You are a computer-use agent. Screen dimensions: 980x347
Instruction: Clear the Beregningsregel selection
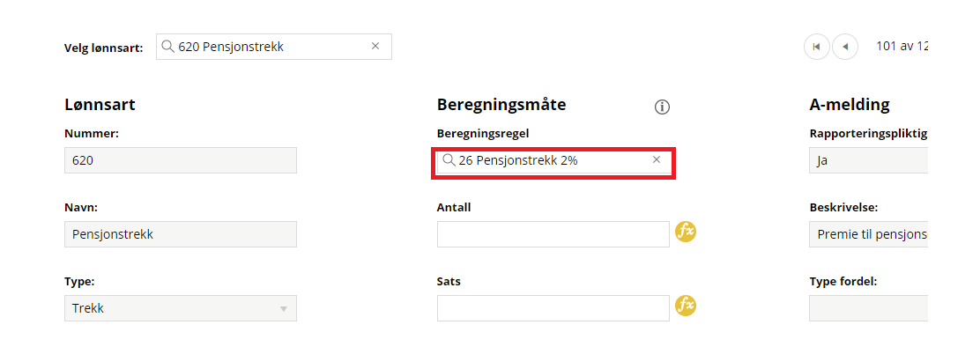point(657,159)
